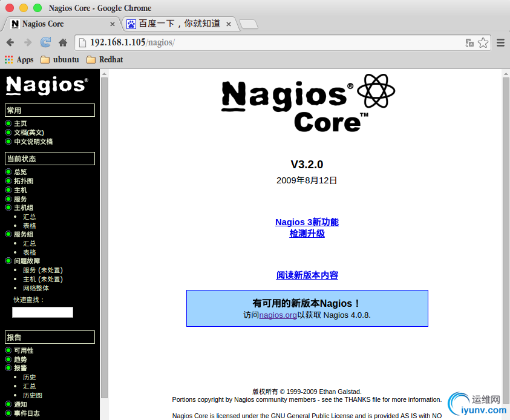Open 文档(英文) documentation link
Image resolution: width=510 pixels, height=420 pixels.
tap(29, 133)
